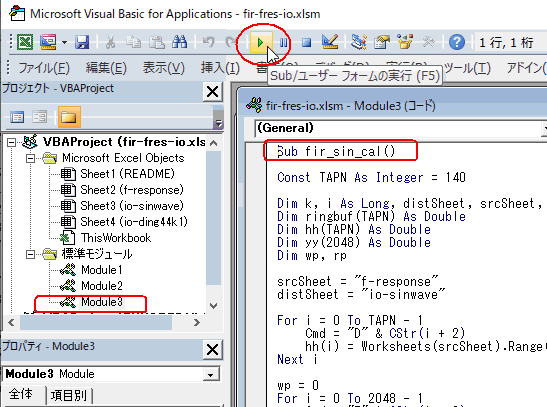Screen dimensions: 547x407
Task: Click Const TAPN As Integer = 140 line
Action: pyautogui.click(x=371, y=178)
